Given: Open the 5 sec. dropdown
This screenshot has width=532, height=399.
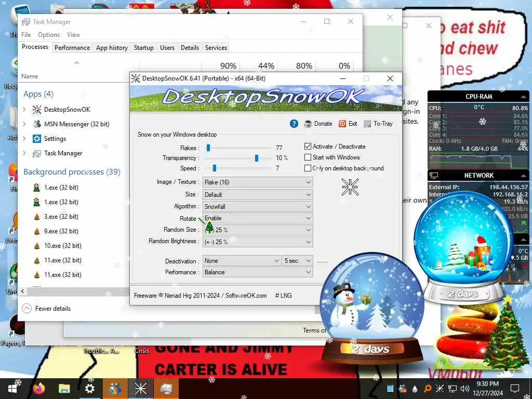Looking at the screenshot, I should tap(298, 261).
